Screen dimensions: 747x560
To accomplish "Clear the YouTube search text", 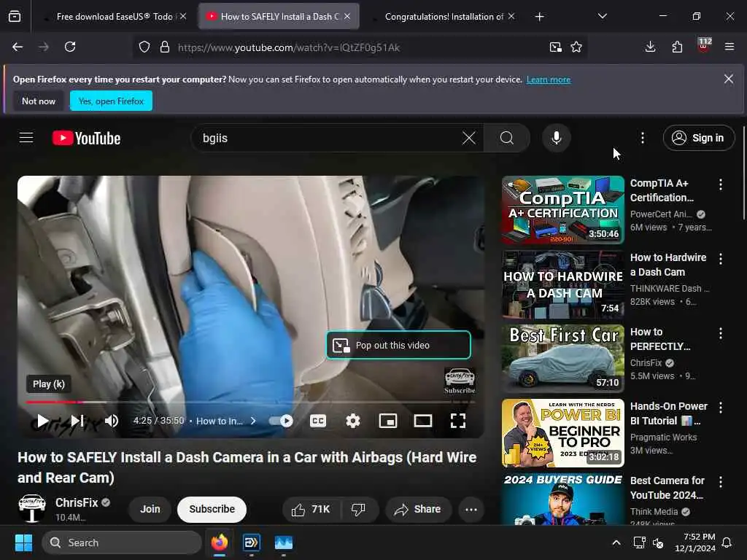I will coord(469,138).
